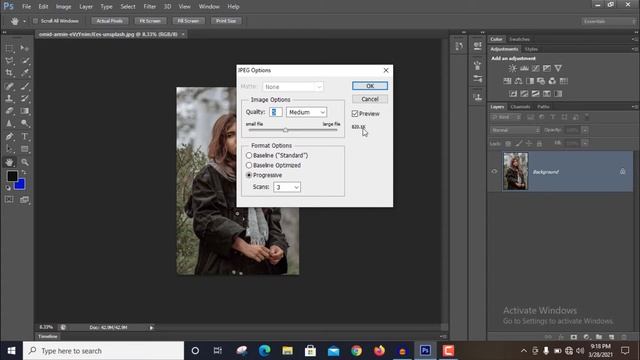
Task: Open the layer Kind filter dropdown
Action: (506, 117)
